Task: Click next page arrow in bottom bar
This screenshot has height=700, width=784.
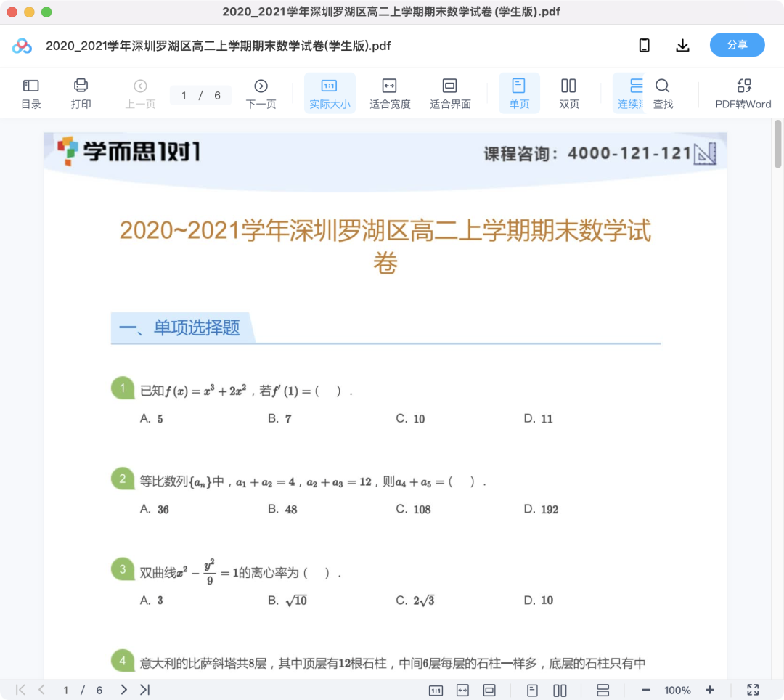Action: (x=123, y=690)
